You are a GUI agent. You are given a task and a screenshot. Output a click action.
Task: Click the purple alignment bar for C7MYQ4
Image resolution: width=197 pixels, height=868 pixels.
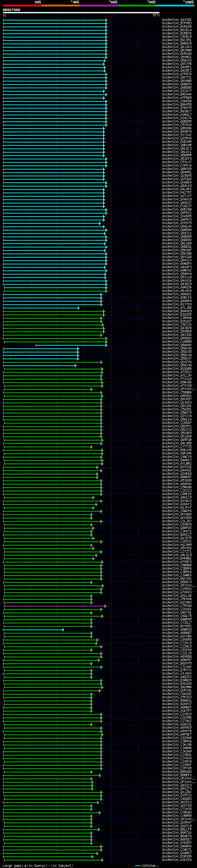55,606
